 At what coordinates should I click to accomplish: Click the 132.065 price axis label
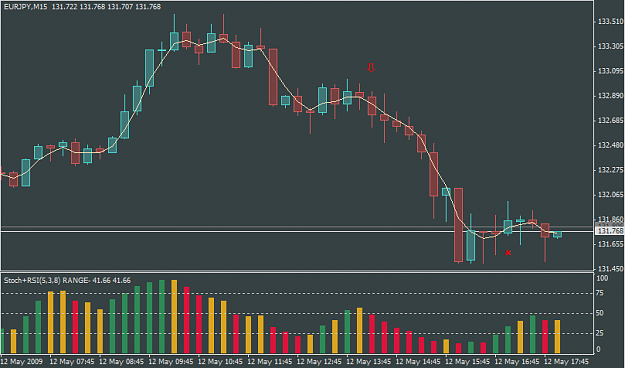610,195
